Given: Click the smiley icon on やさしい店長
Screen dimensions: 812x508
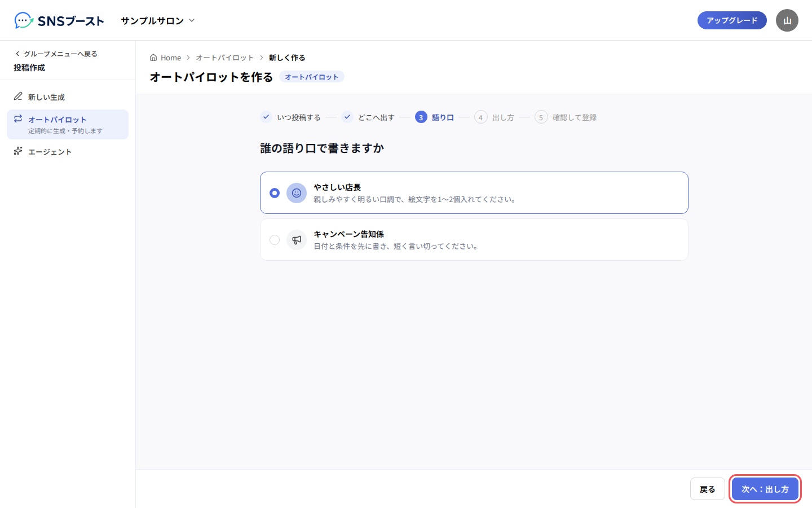Looking at the screenshot, I should point(297,193).
